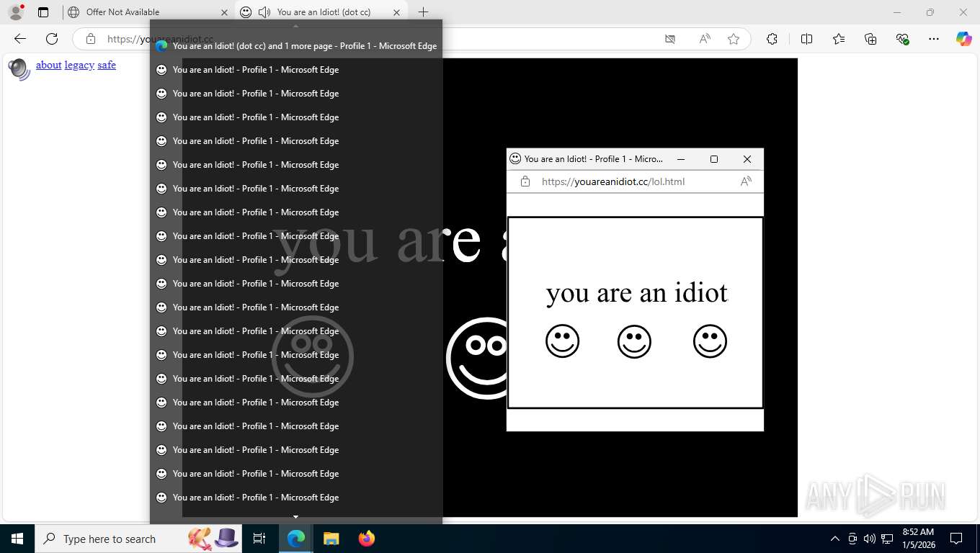The image size is (980, 553).
Task: Click 'you are an idiot' text in popup
Action: [637, 293]
